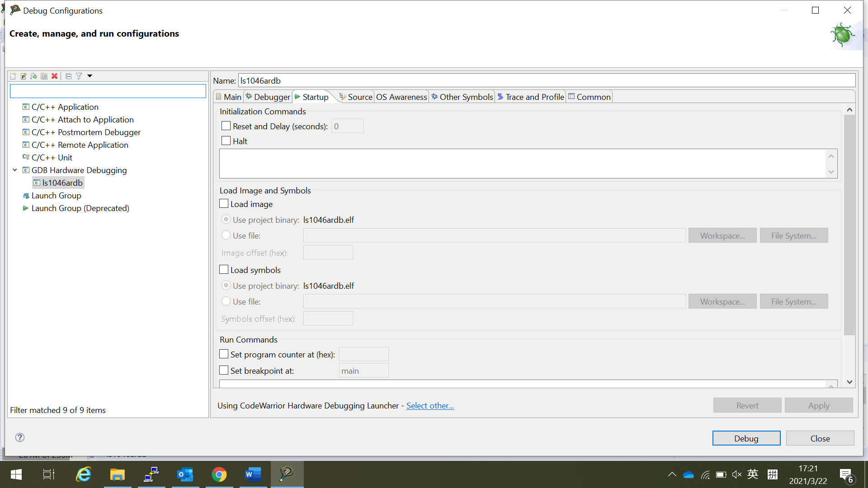Screen dimensions: 868x488
Task: Click the Select other... launcher link
Action: (x=429, y=405)
